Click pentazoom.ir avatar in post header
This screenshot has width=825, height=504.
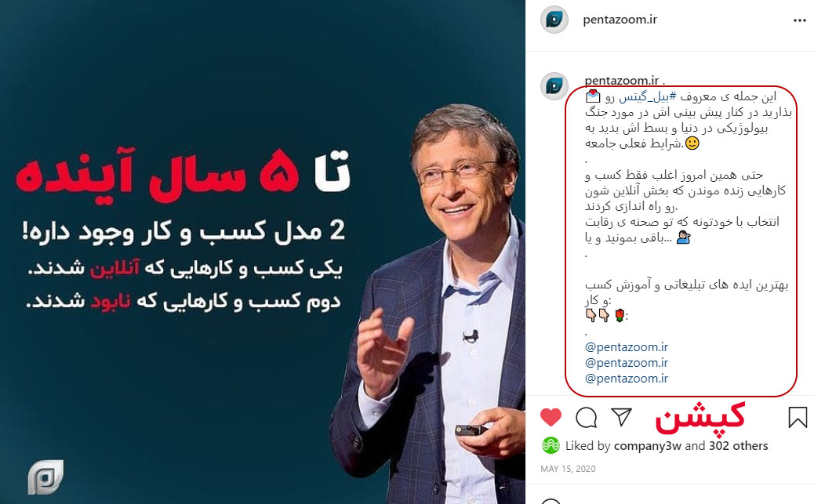click(554, 20)
